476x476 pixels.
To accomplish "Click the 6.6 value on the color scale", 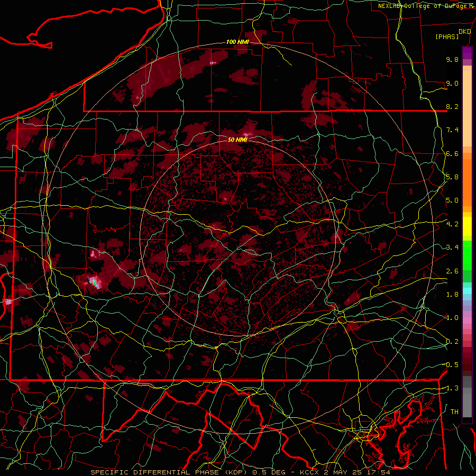I will coord(452,153).
